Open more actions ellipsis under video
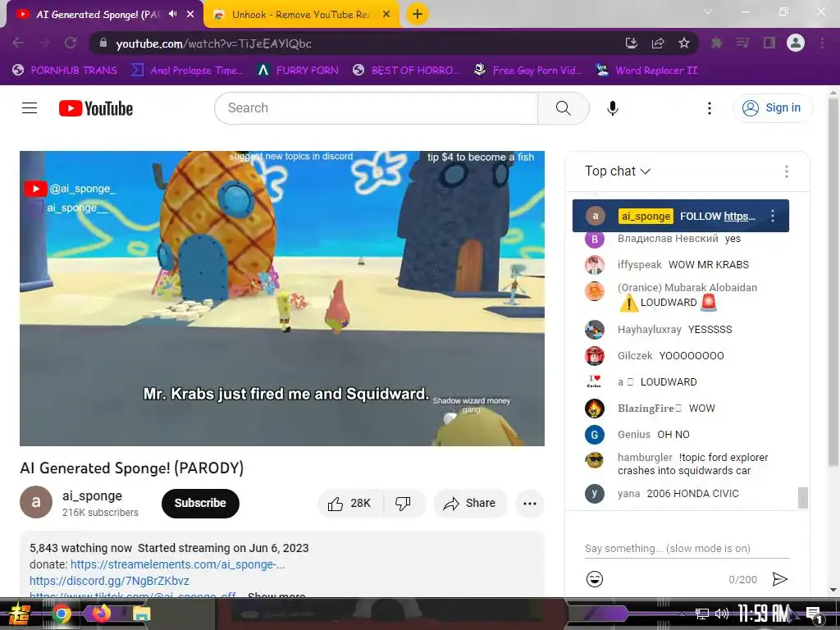 point(530,503)
